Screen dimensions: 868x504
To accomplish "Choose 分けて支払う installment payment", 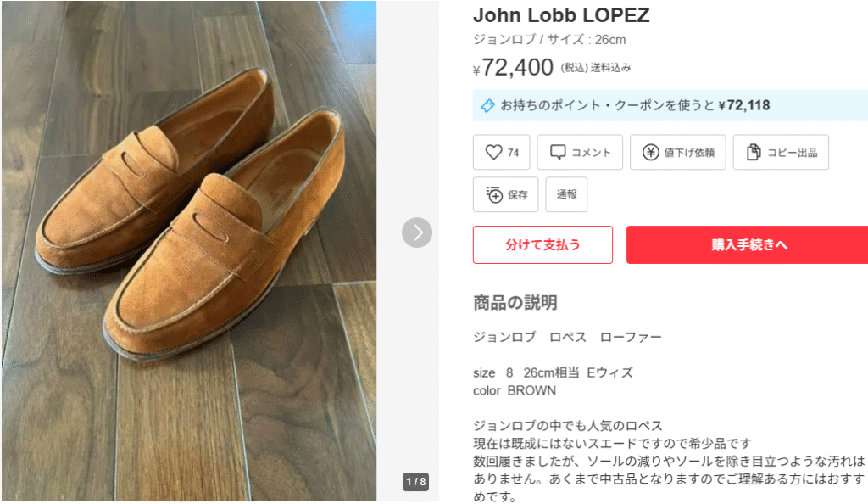I will 542,245.
